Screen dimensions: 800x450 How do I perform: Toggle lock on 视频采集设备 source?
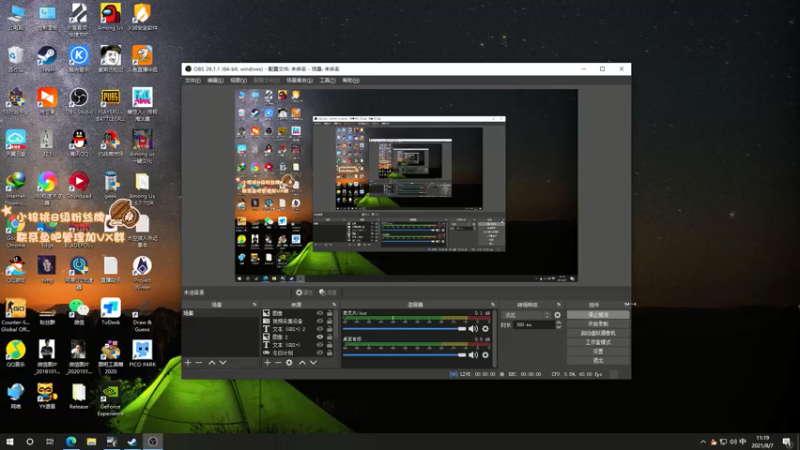pos(330,321)
